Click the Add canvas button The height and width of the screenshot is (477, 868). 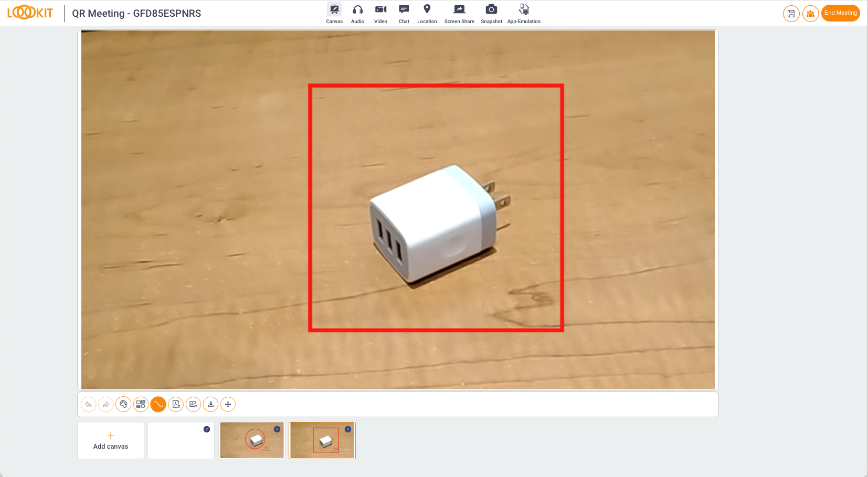point(111,441)
